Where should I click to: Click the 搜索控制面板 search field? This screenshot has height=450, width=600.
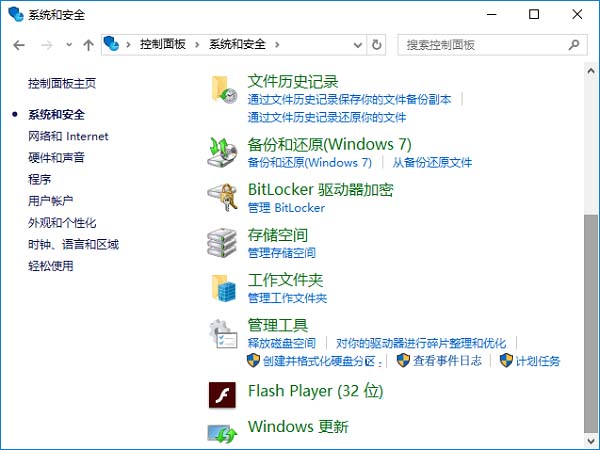click(492, 45)
